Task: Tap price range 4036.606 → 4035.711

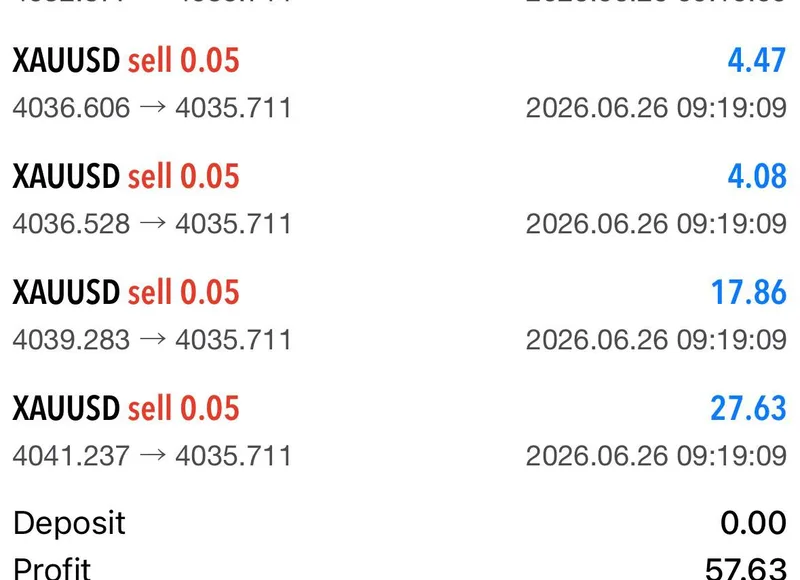Action: point(152,108)
